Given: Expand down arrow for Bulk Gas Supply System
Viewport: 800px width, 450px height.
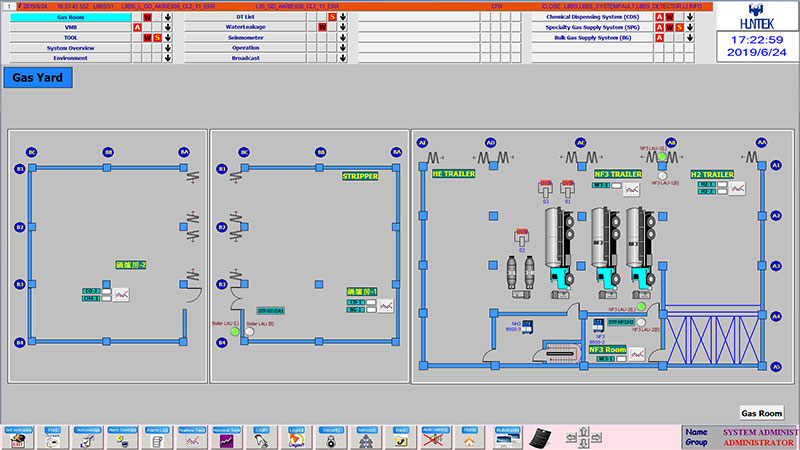Looking at the screenshot, I should pyautogui.click(x=691, y=38).
